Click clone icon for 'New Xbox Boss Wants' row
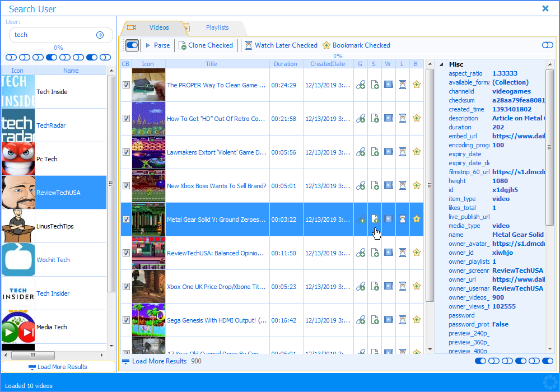The image size is (560, 392). pyautogui.click(x=375, y=185)
